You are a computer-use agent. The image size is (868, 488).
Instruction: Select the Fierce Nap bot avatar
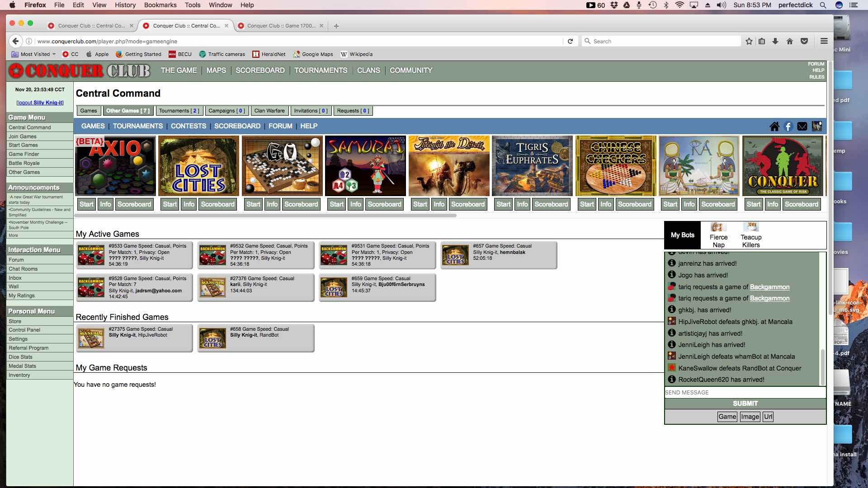tap(718, 227)
